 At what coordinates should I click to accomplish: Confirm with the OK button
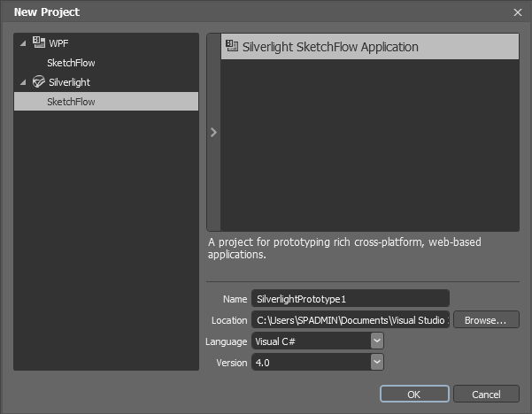[414, 394]
